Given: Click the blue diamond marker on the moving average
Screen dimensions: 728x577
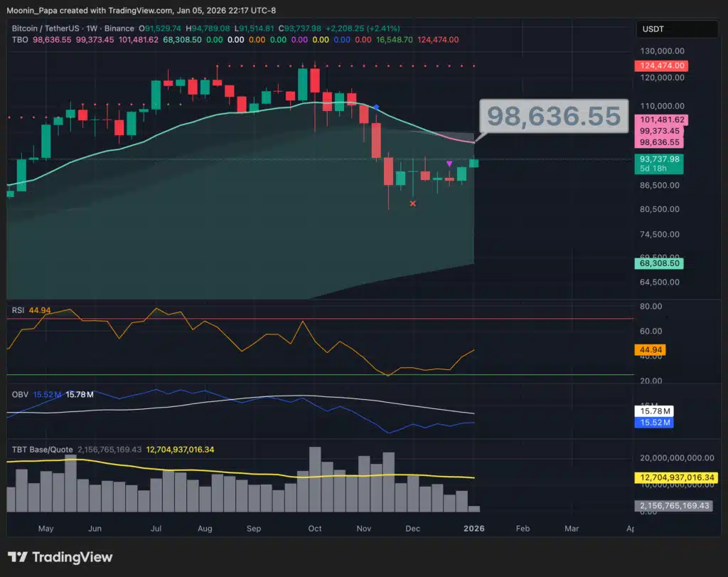Looking at the screenshot, I should tap(376, 107).
